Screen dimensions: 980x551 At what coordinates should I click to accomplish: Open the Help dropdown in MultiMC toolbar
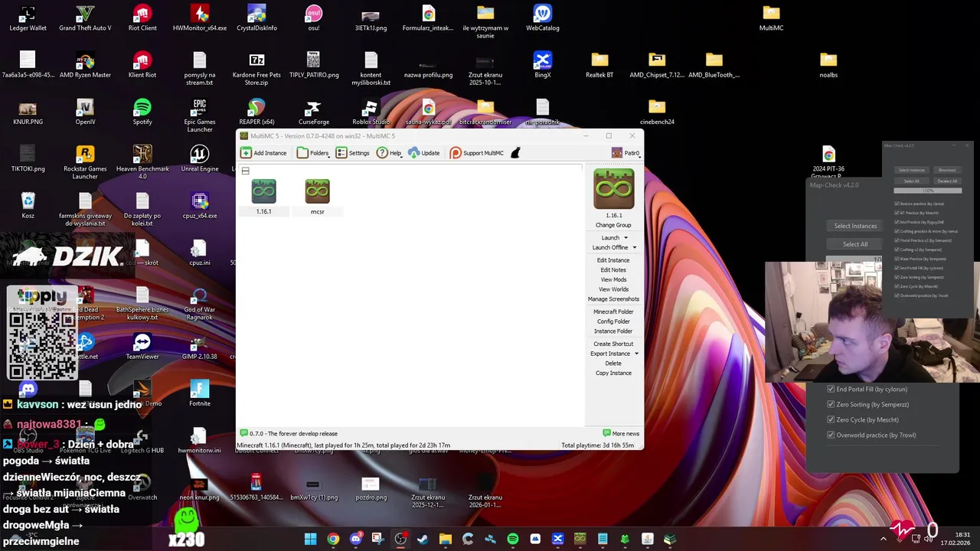coord(389,153)
